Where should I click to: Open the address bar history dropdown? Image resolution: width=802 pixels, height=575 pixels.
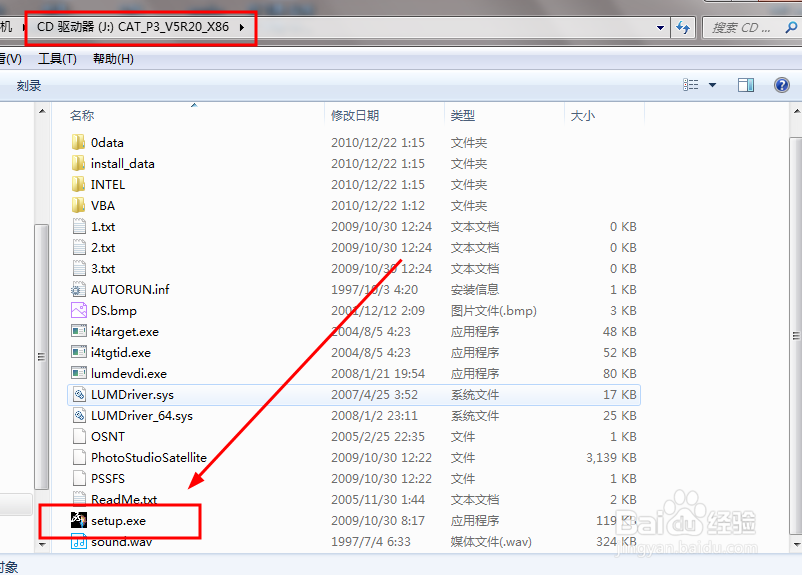coord(660,28)
